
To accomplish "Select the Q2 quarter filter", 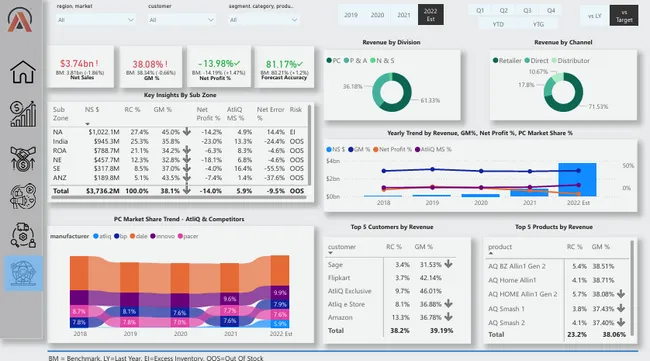I will coord(504,10).
